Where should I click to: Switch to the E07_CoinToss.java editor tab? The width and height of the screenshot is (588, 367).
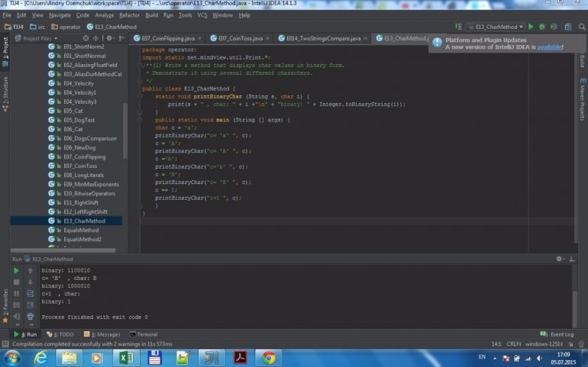240,38
